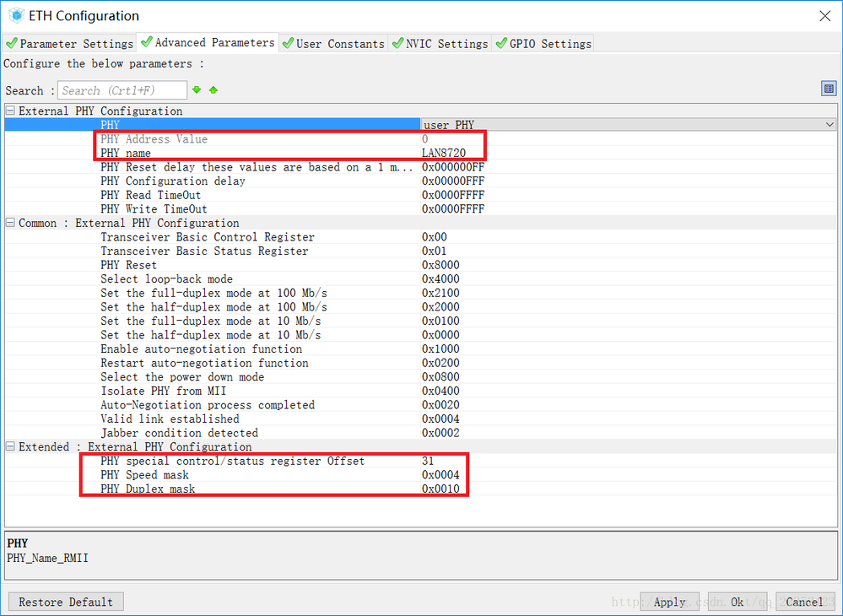Viewport: 843px width, 616px height.
Task: Select Auto-Negotiation process completed row
Action: point(421,405)
